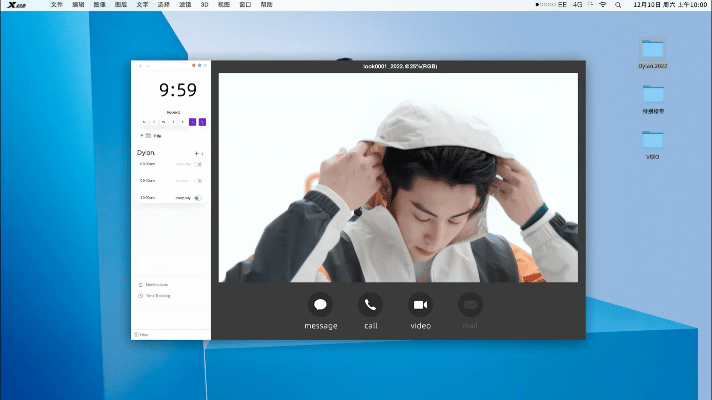Open the 图层 menu
The image size is (712, 400).
click(121, 5)
